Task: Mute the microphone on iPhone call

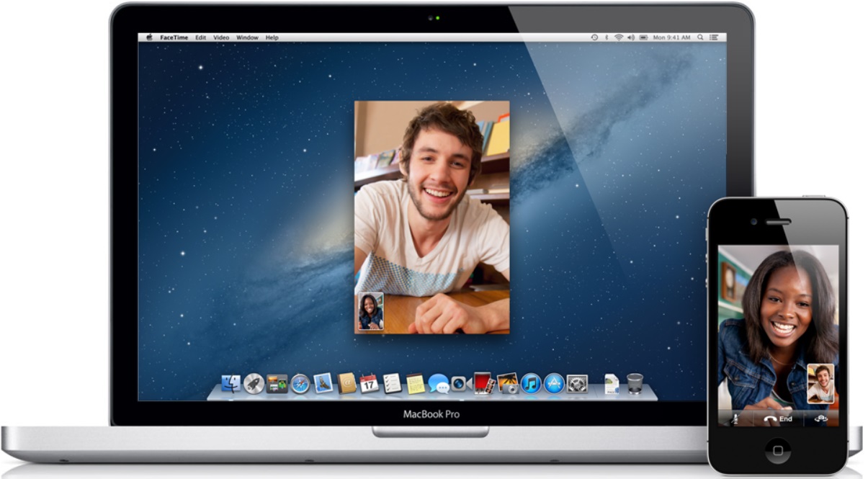Action: 735,418
